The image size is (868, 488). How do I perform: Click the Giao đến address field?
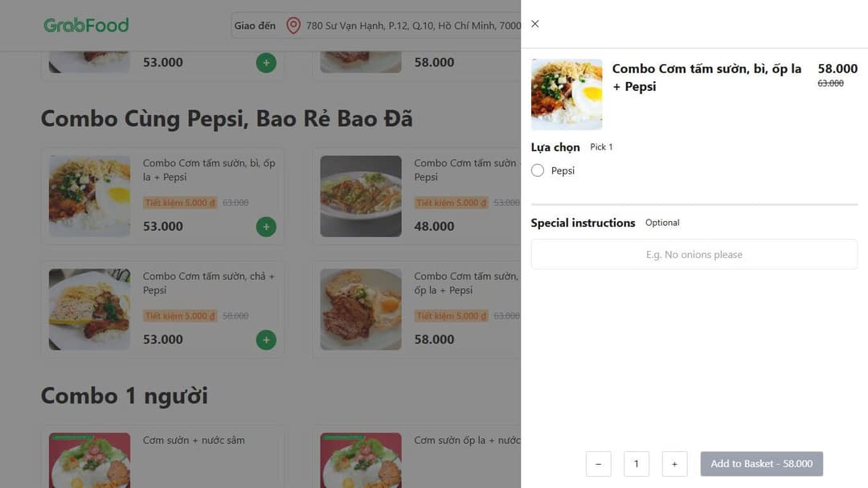[x=255, y=25]
